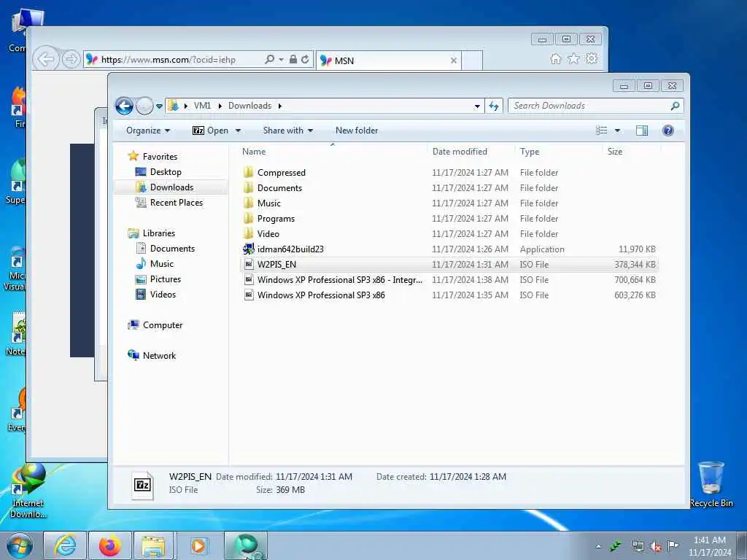Launch Firefox from taskbar

pos(110,545)
